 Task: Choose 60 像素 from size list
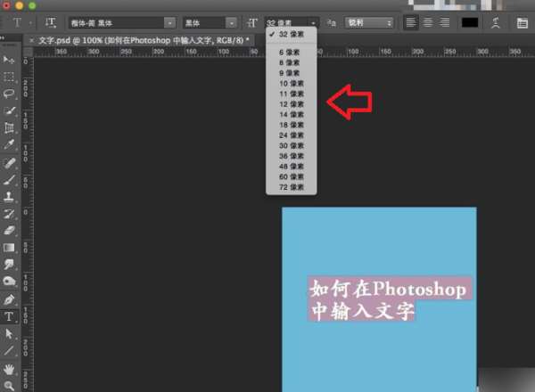(292, 176)
